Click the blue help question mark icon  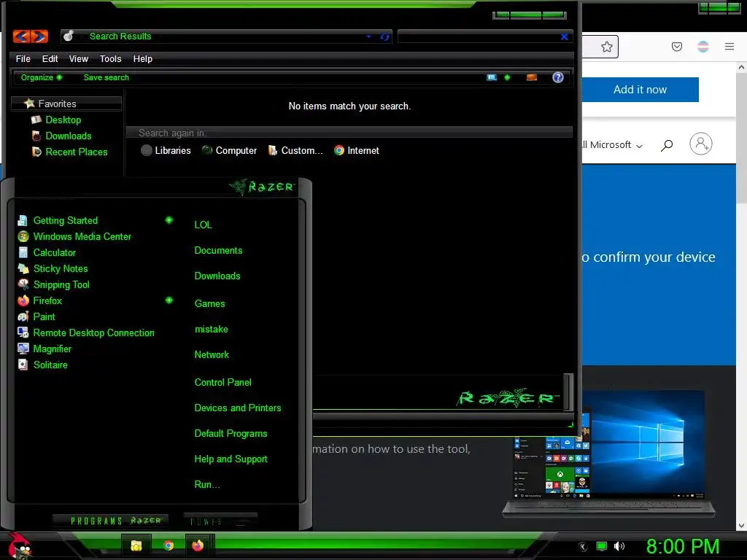point(558,77)
